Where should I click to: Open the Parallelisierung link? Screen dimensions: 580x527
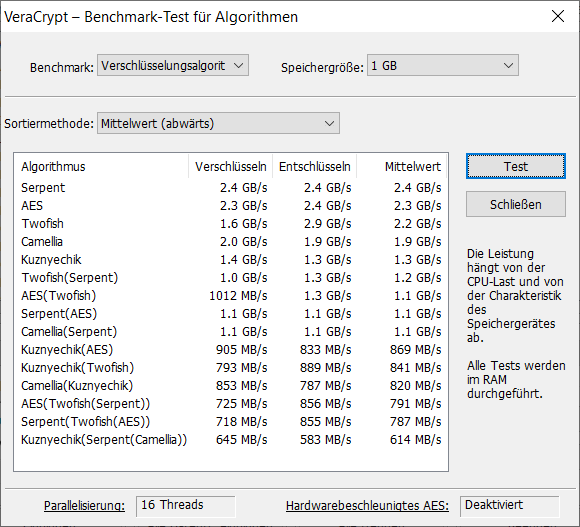pos(84,506)
